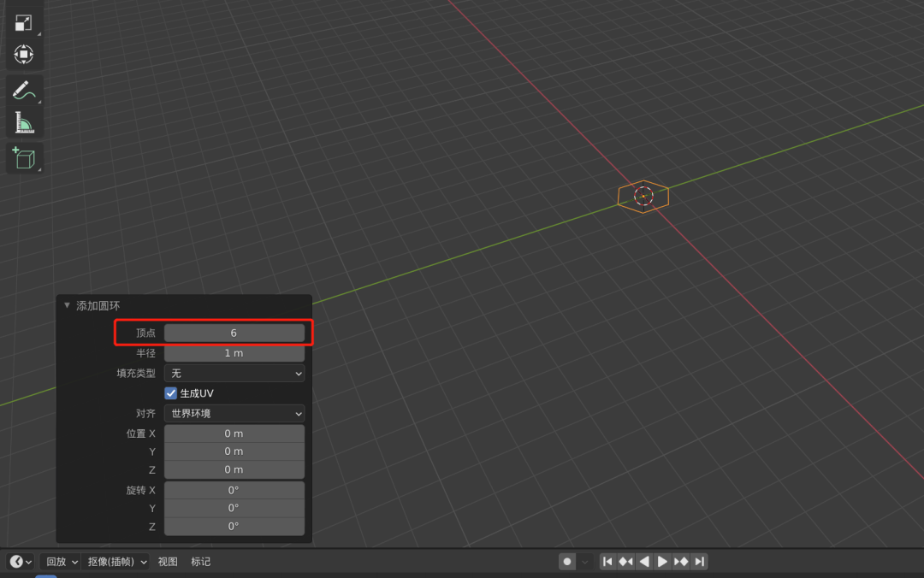The image size is (924, 578).
Task: Play the animation forward
Action: coord(662,562)
